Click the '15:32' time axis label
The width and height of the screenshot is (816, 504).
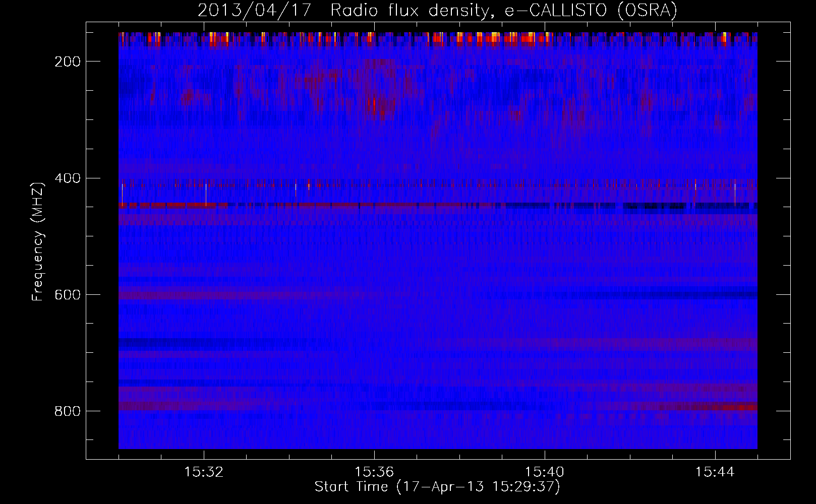tap(204, 472)
